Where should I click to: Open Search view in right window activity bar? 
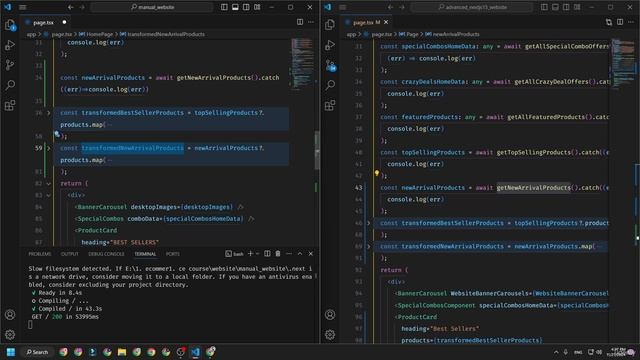point(330,85)
